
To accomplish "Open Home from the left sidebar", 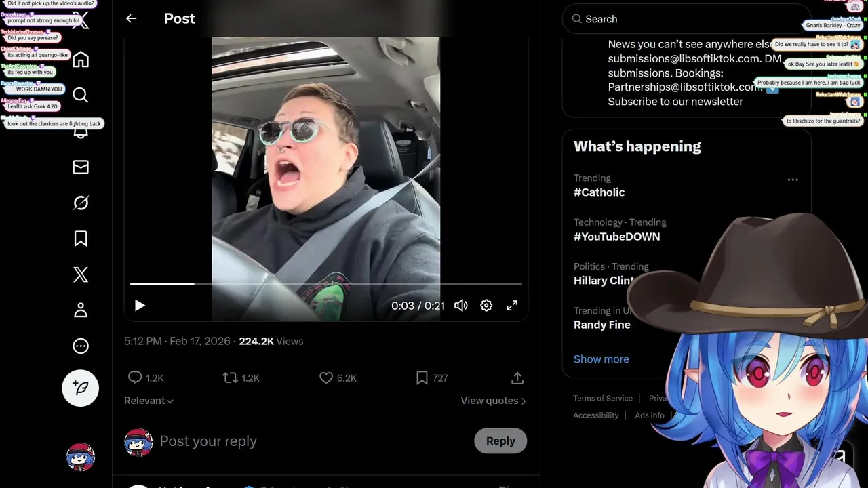I will coord(81,60).
